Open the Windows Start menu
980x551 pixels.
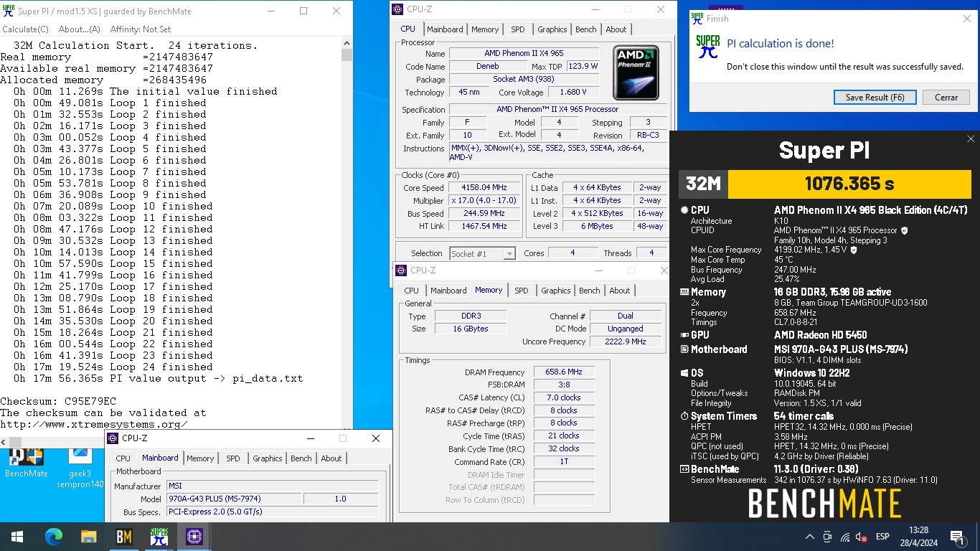(x=17, y=536)
